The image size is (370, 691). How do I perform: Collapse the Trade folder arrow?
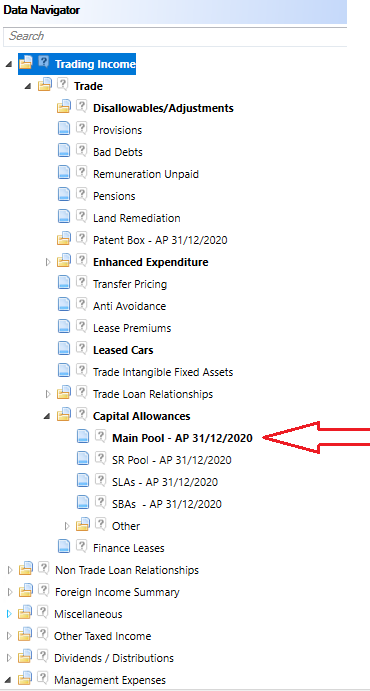click(x=28, y=86)
